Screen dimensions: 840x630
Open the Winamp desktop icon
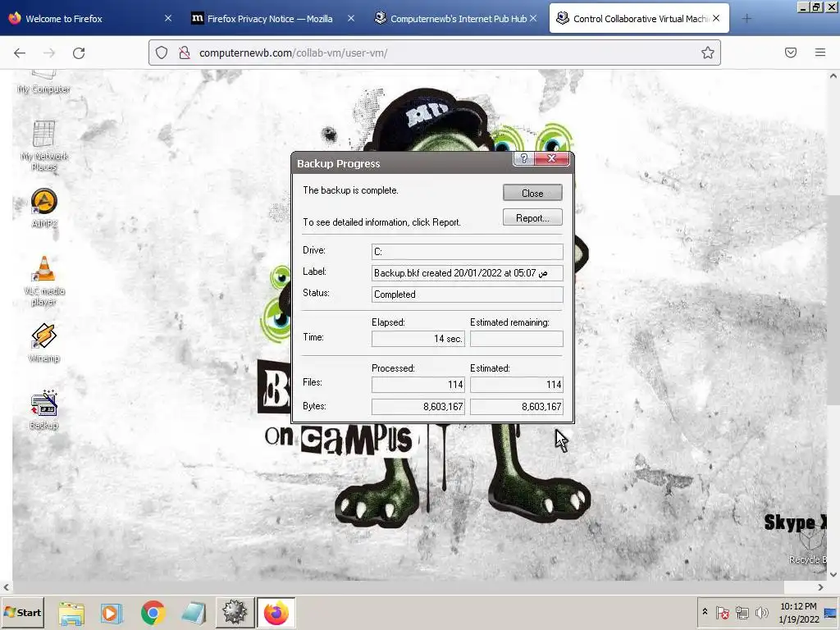pyautogui.click(x=44, y=343)
